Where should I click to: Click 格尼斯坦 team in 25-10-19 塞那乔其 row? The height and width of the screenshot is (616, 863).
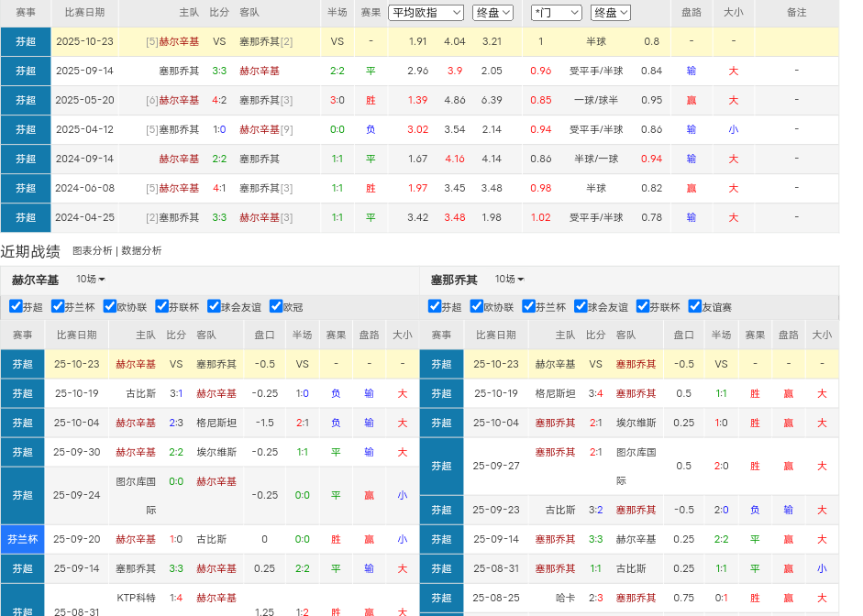point(555,393)
